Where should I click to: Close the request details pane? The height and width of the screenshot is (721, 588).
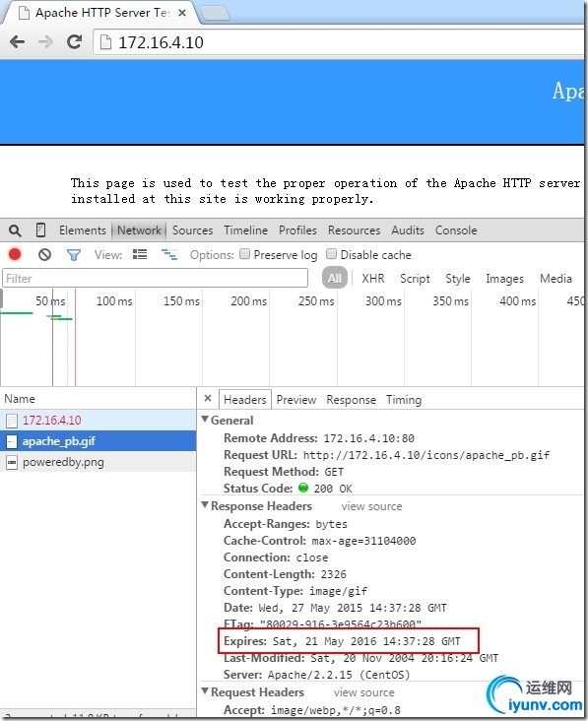click(208, 398)
